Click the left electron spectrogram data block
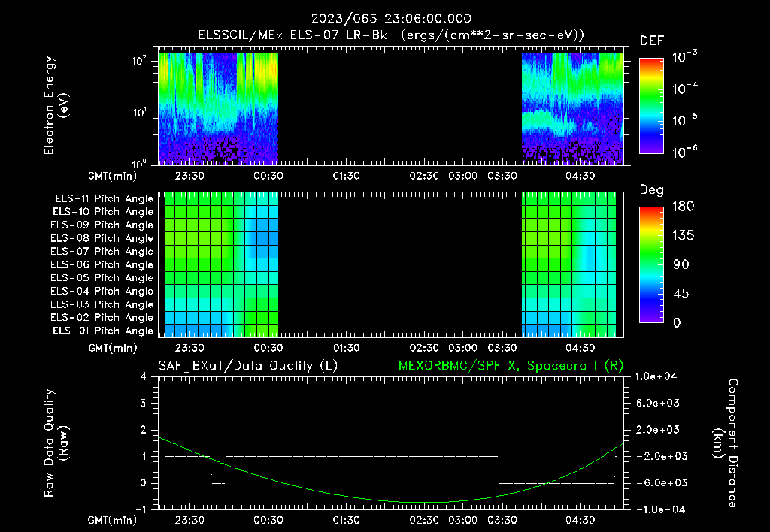This screenshot has width=770, height=532. pos(218,108)
